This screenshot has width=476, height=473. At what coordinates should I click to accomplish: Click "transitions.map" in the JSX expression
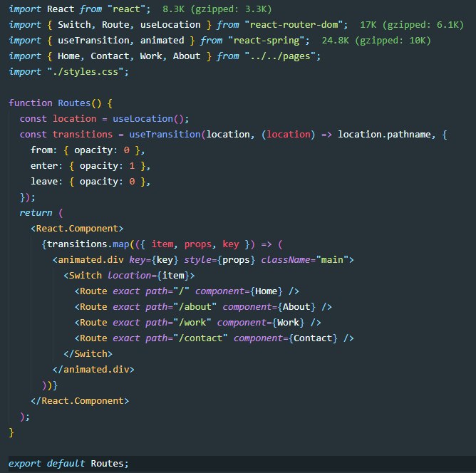[88, 244]
